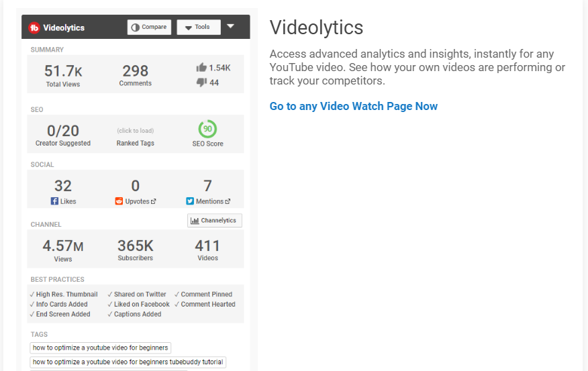Open the external link icon after Upvotes

pos(153,202)
